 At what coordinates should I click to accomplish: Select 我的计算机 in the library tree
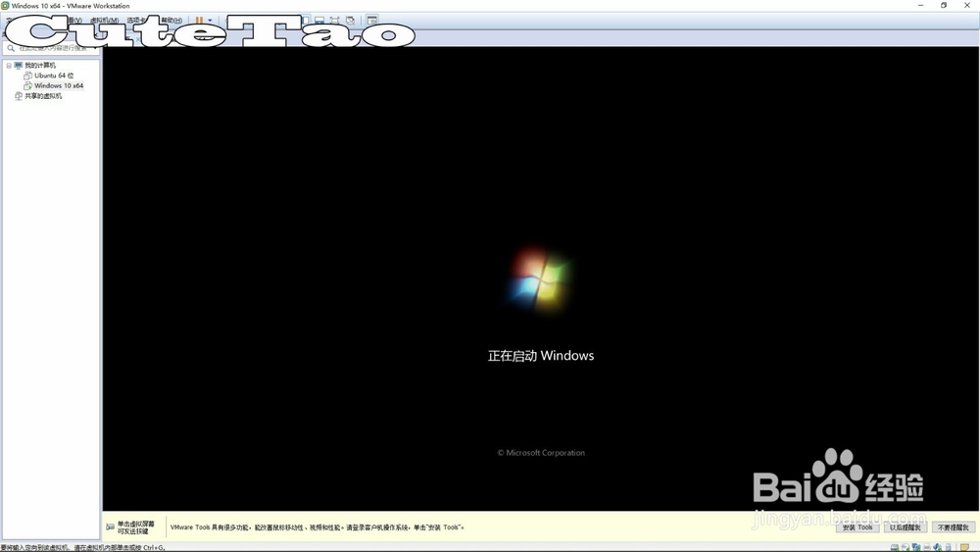[x=40, y=65]
